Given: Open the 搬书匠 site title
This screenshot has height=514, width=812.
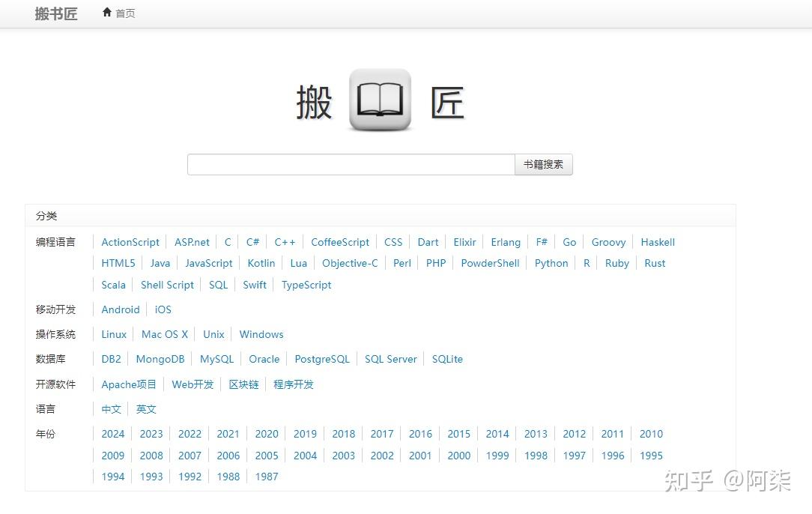Looking at the screenshot, I should pyautogui.click(x=55, y=13).
